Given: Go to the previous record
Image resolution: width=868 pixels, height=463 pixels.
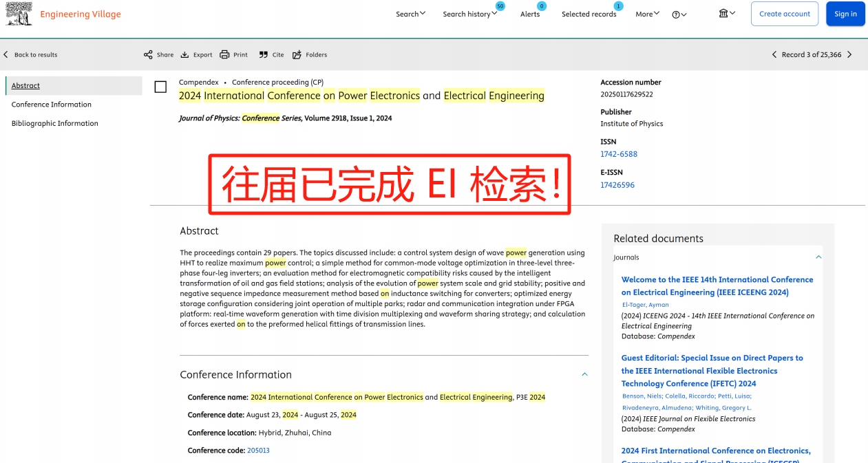Looking at the screenshot, I should pyautogui.click(x=774, y=55).
